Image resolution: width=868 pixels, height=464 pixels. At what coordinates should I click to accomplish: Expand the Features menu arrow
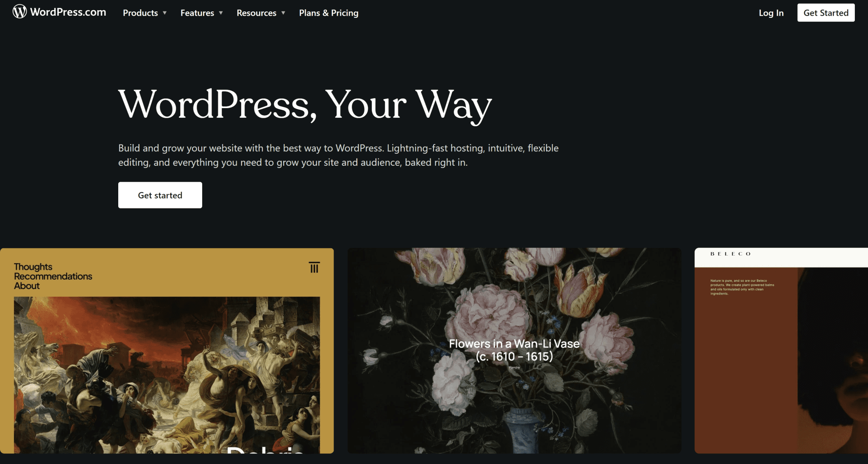pyautogui.click(x=221, y=13)
